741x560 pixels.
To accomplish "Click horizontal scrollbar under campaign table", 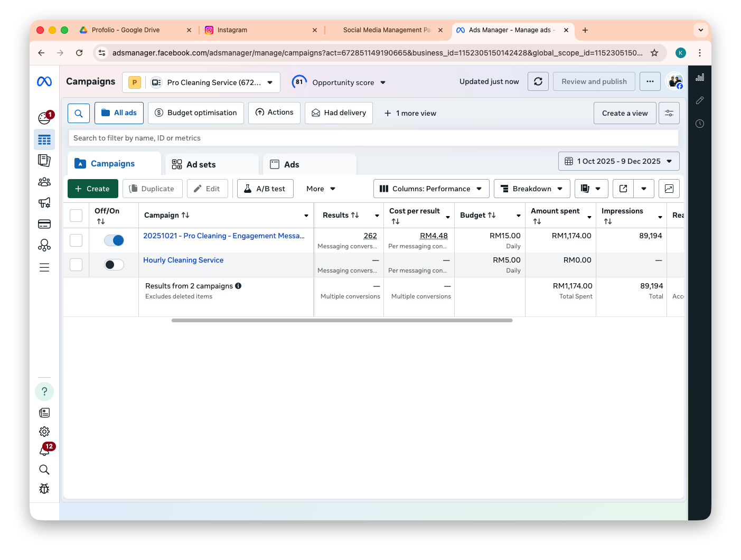I will (x=342, y=320).
